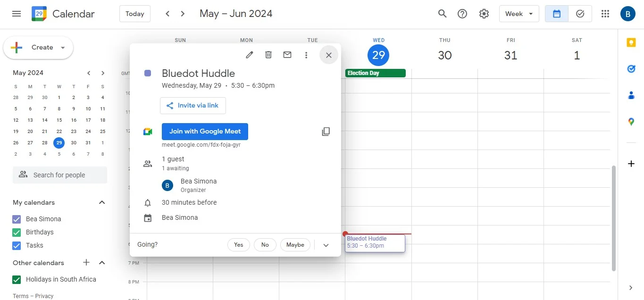Open the Election Day all-day event

point(376,73)
